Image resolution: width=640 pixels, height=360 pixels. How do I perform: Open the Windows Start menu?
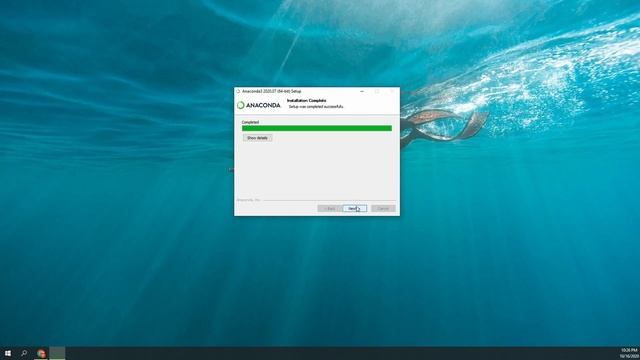click(x=8, y=353)
